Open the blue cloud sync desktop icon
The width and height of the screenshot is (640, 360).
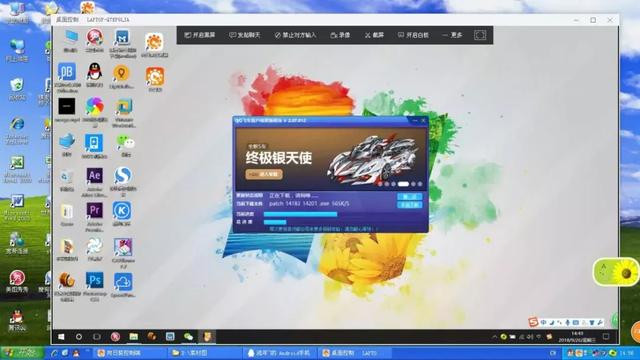pos(123,282)
